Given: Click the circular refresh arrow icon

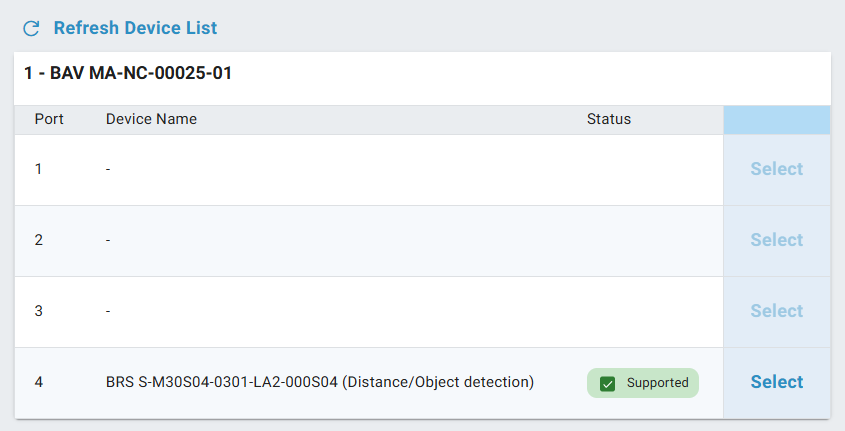Looking at the screenshot, I should [31, 28].
